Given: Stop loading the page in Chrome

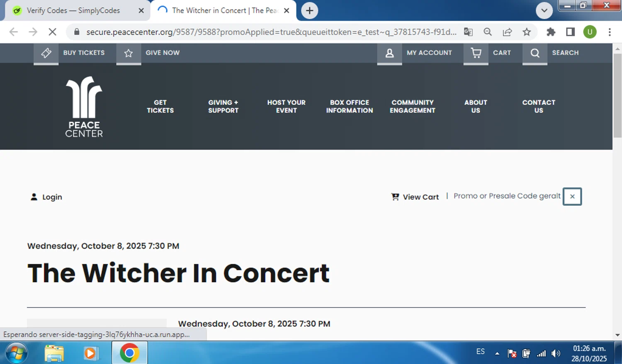Looking at the screenshot, I should 52,32.
